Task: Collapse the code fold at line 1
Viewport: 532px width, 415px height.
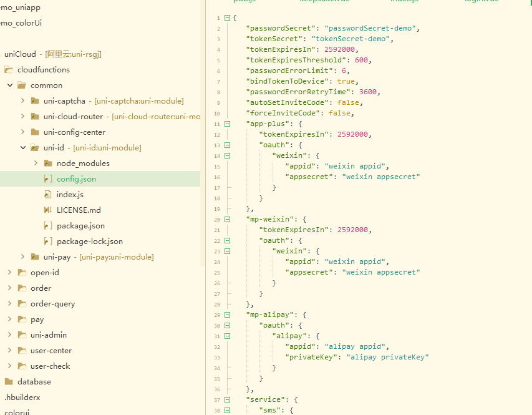Action: tap(227, 18)
